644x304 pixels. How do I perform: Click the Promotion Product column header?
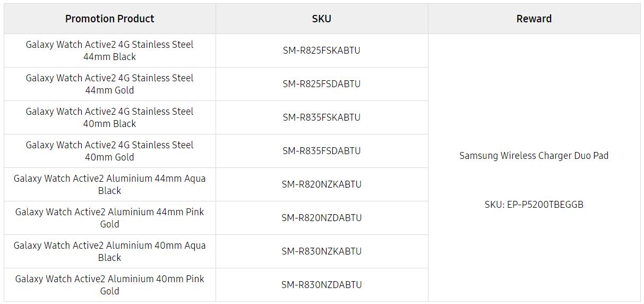(109, 19)
